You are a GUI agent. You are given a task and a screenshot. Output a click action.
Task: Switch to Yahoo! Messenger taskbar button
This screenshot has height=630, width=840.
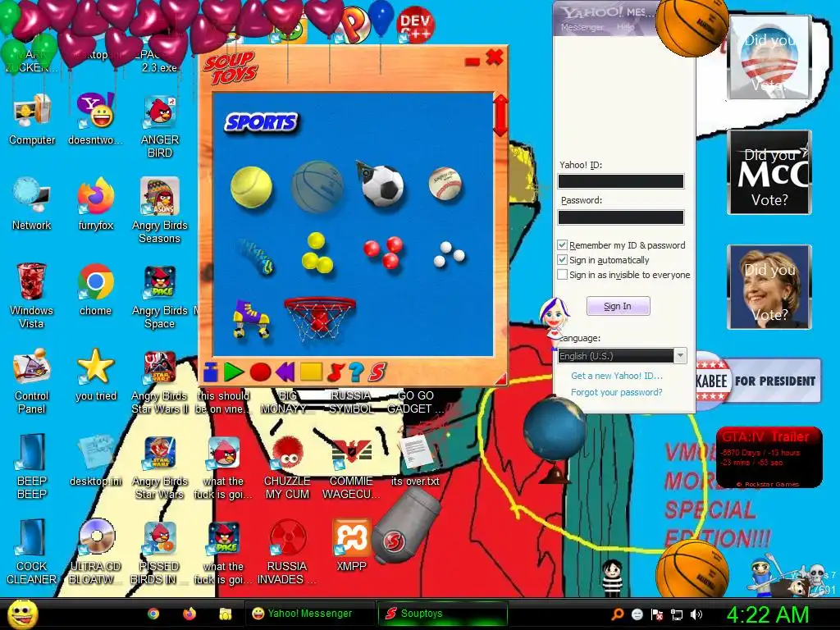coord(309,614)
